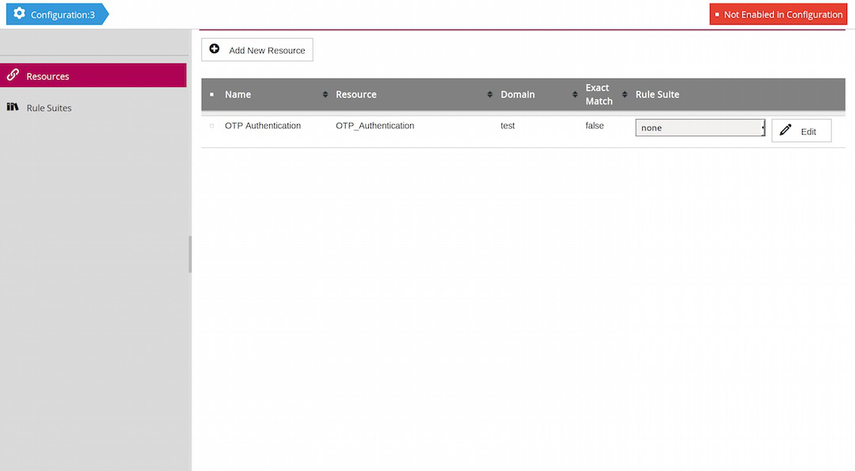Click Not Enabled In Configuration status button
Image resolution: width=855 pixels, height=471 pixels.
pos(778,15)
